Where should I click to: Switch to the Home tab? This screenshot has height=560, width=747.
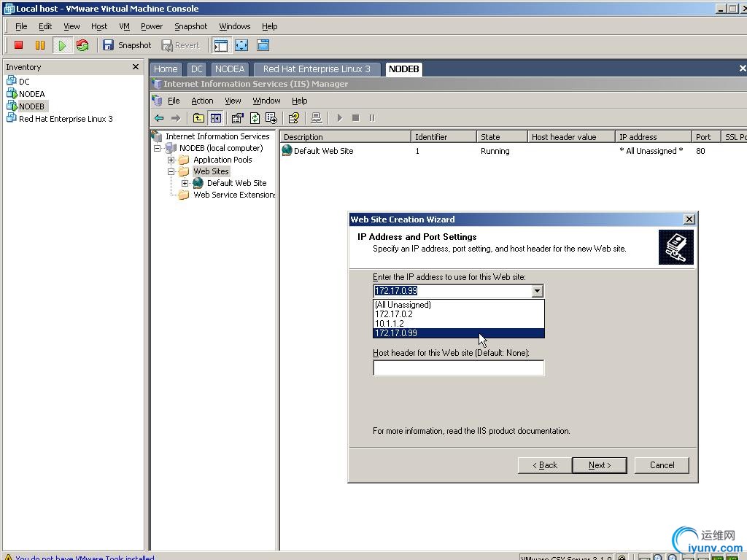pyautogui.click(x=166, y=69)
